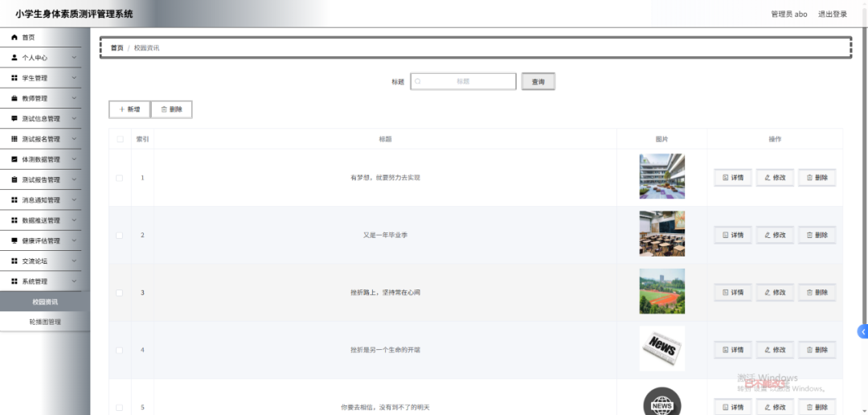The image size is (868, 415).
Task: Open the 健康评估管理 menu label
Action: click(x=41, y=241)
